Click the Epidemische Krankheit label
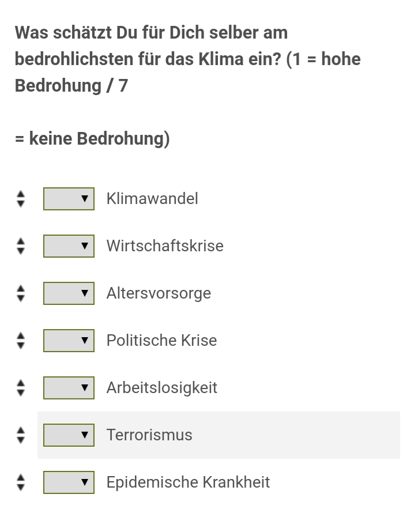The height and width of the screenshot is (532, 415). (x=188, y=482)
